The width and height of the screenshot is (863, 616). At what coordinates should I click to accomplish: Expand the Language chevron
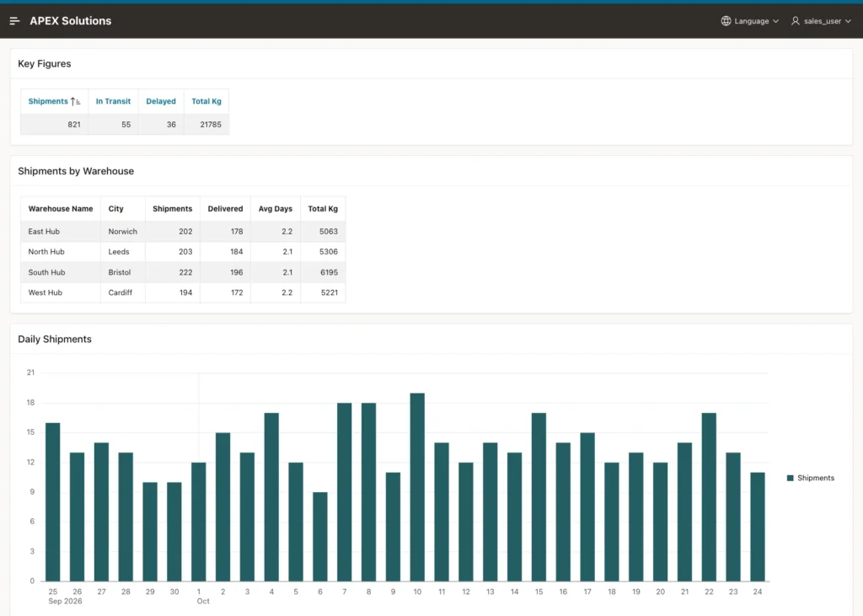pyautogui.click(x=775, y=21)
